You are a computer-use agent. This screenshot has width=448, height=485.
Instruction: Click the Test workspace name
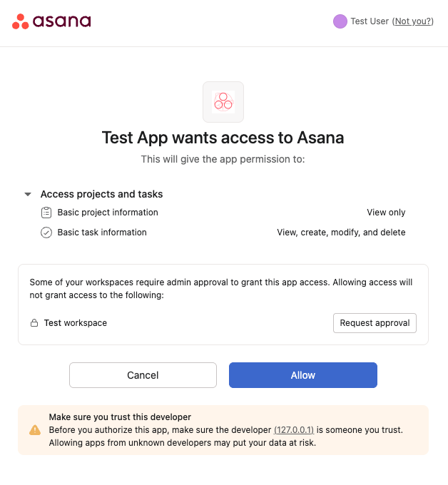pyautogui.click(x=76, y=323)
